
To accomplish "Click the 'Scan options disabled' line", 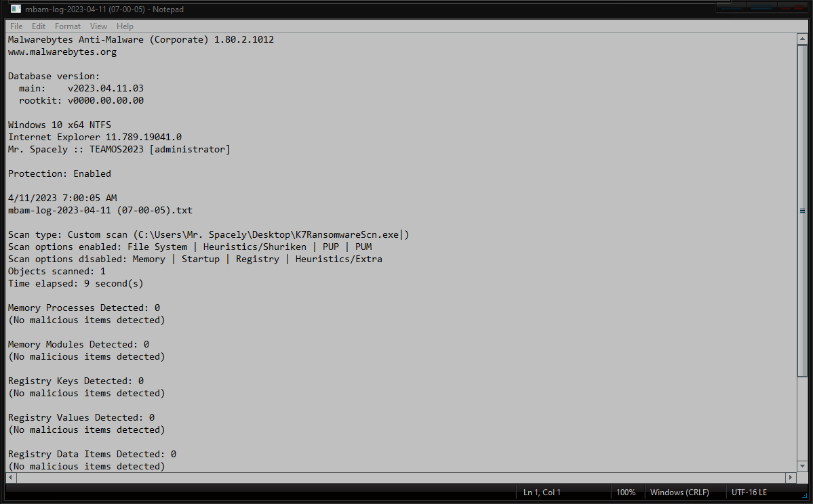I will pos(195,259).
